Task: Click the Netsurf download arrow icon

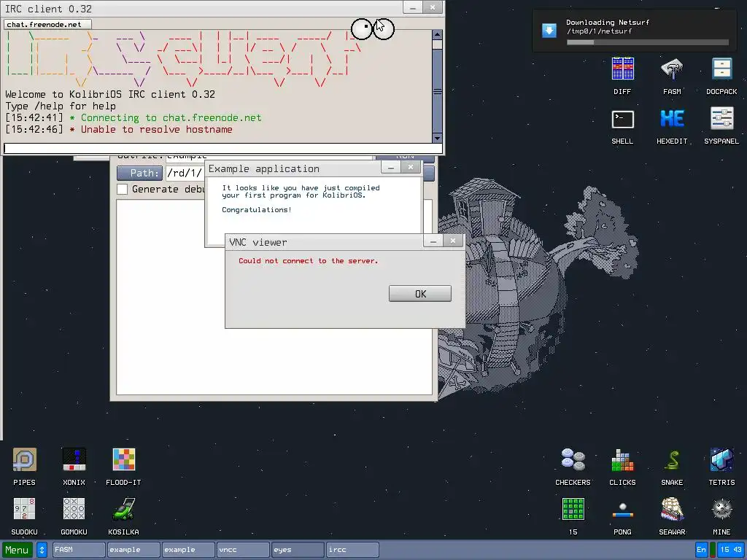Action: (549, 31)
